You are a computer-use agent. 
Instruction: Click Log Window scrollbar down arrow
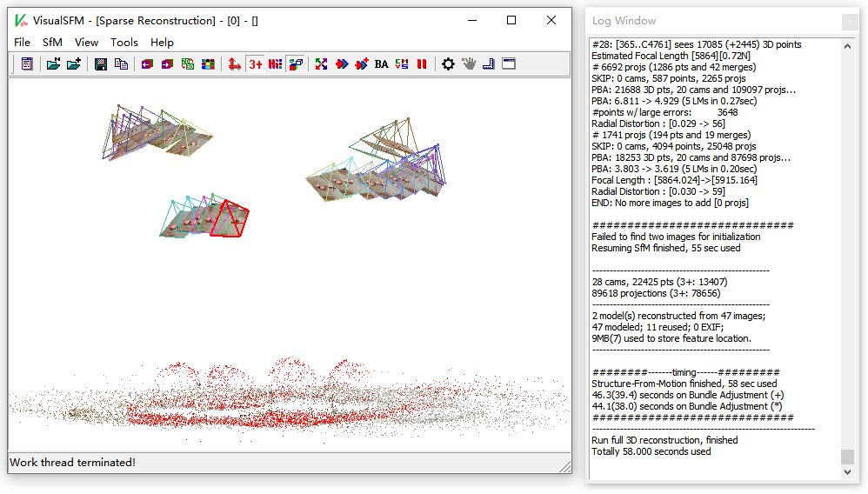pos(847,472)
